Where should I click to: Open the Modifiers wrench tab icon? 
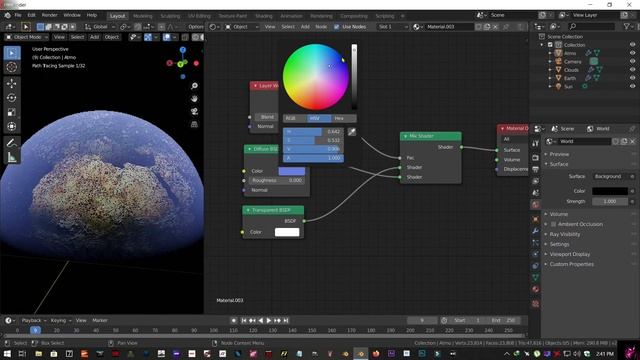tap(536, 231)
